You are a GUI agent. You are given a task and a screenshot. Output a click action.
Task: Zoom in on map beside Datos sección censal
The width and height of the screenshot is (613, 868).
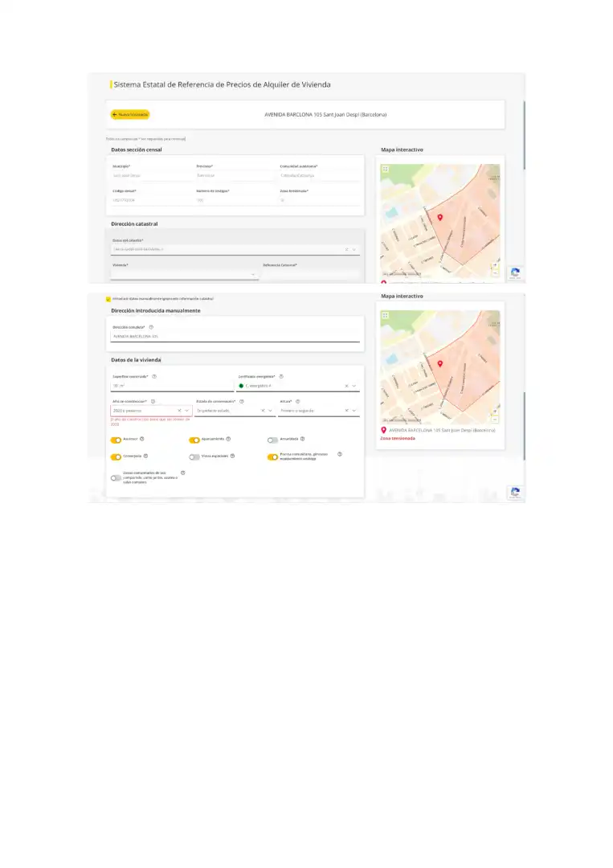(495, 266)
